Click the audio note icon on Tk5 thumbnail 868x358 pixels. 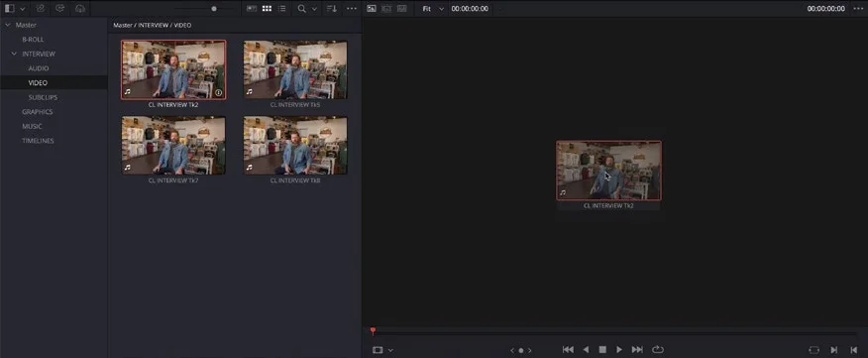click(249, 92)
